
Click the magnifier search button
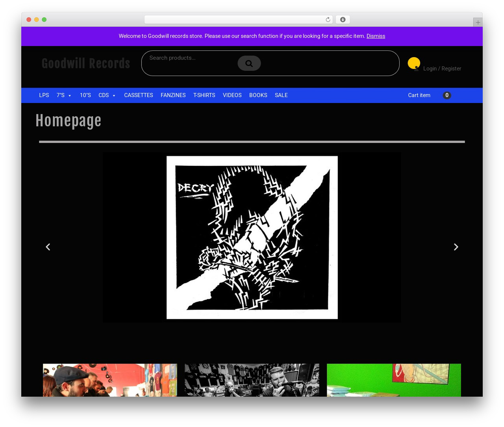(x=249, y=63)
